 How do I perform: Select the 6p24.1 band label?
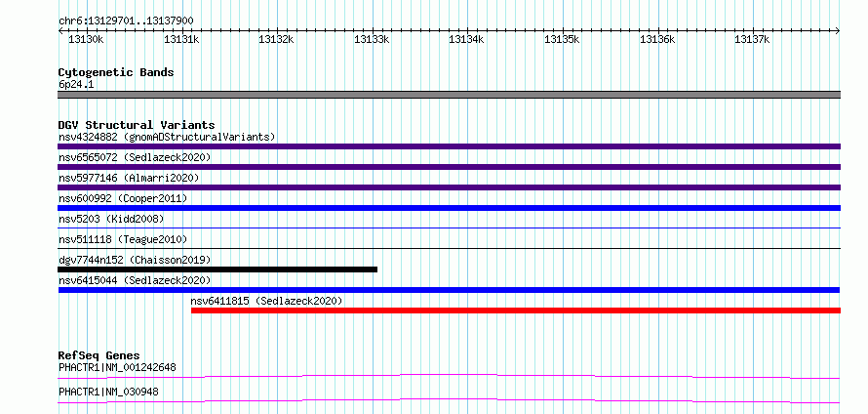point(76,85)
